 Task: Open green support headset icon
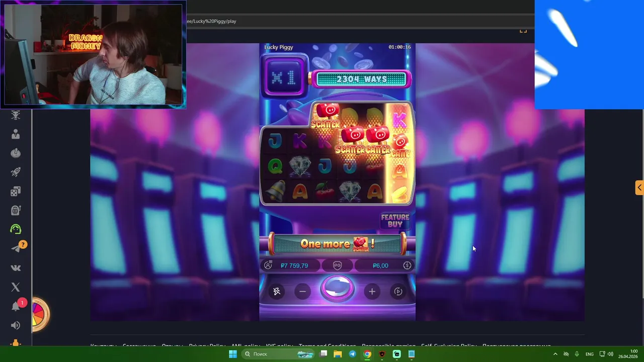coord(16,229)
